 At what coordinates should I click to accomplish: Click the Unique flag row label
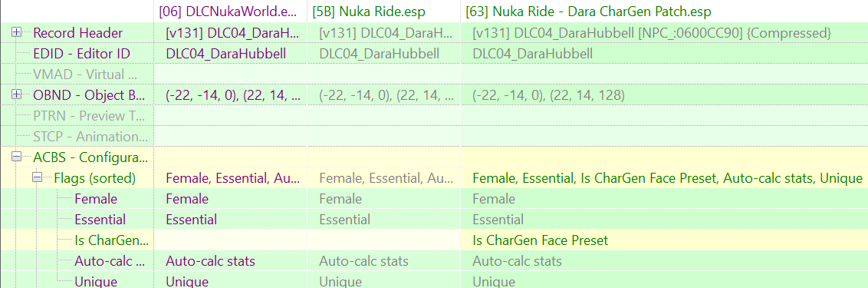pyautogui.click(x=96, y=282)
